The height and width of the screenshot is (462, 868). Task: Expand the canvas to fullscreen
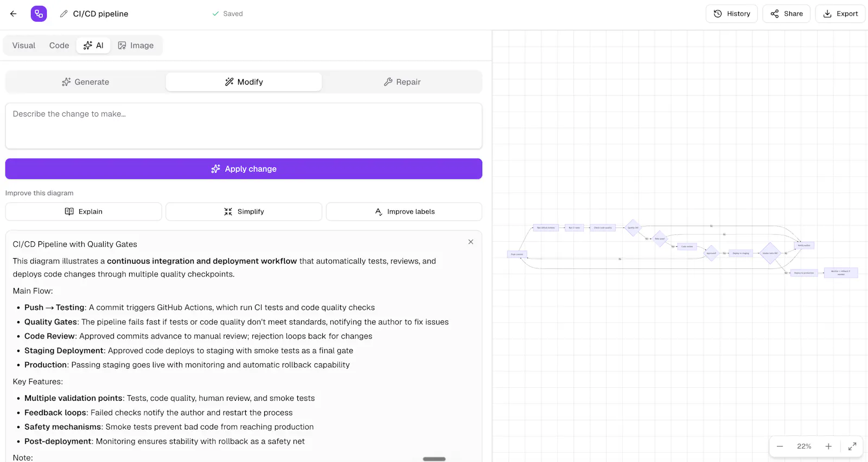point(852,446)
